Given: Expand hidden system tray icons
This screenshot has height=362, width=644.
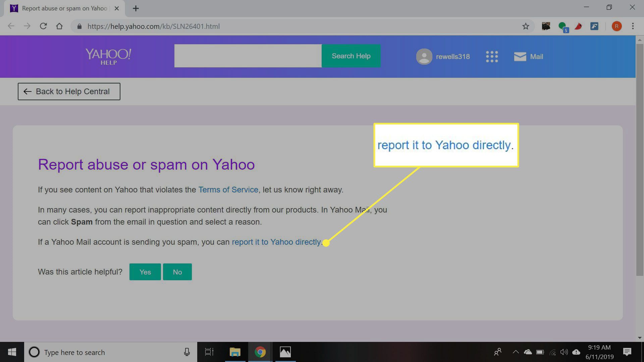Looking at the screenshot, I should point(516,352).
